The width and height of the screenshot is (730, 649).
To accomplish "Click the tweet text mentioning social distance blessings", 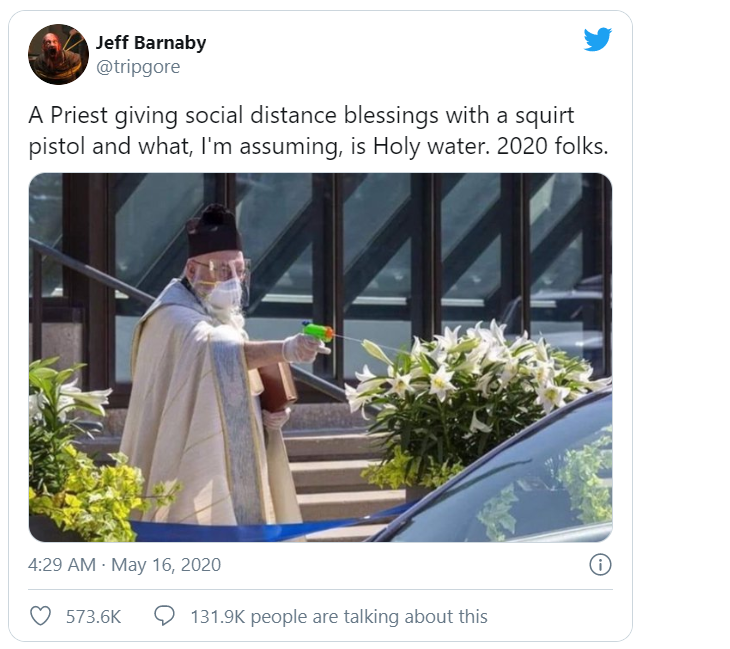I will [301, 116].
